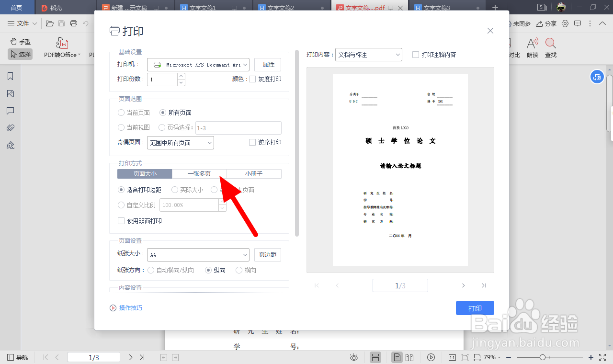Viewport: 613px width, 364px height.
Task: Click the 查找 (find) icon
Action: [550, 47]
